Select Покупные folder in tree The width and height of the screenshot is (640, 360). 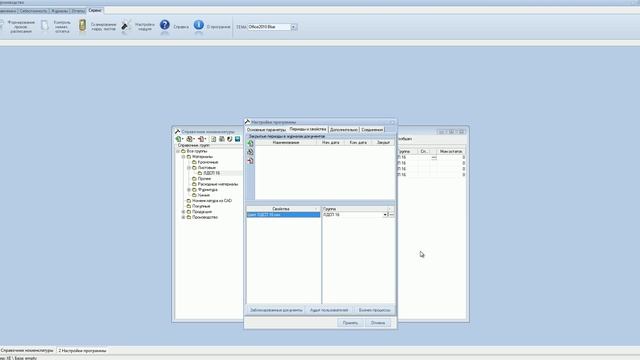[201, 207]
